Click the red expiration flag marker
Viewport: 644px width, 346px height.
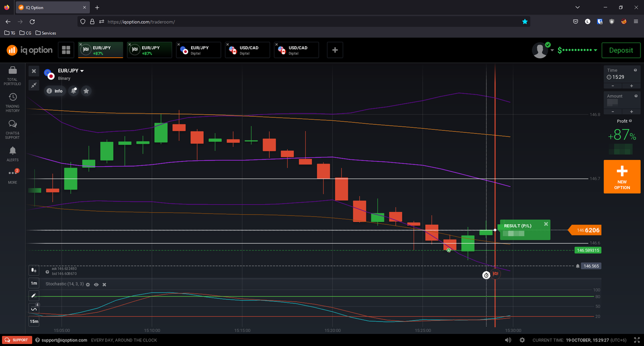[496, 274]
